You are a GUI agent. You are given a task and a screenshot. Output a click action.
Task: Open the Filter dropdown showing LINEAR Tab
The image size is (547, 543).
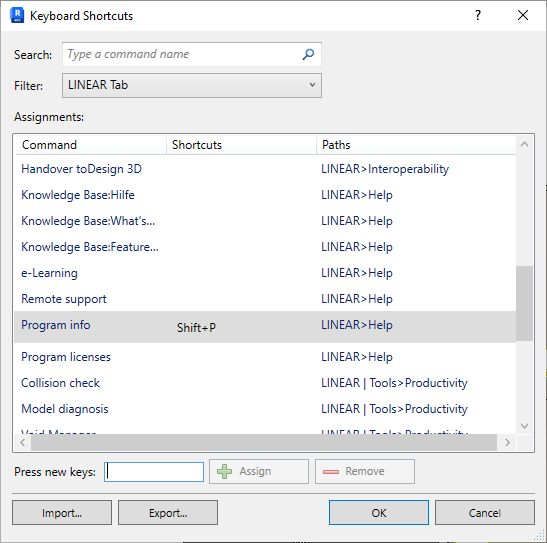pyautogui.click(x=192, y=85)
